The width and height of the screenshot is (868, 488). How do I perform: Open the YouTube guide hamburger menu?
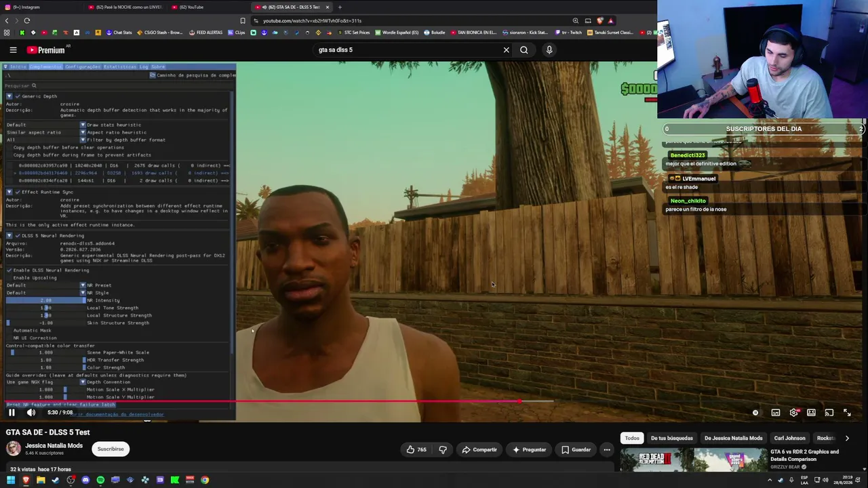(x=13, y=49)
